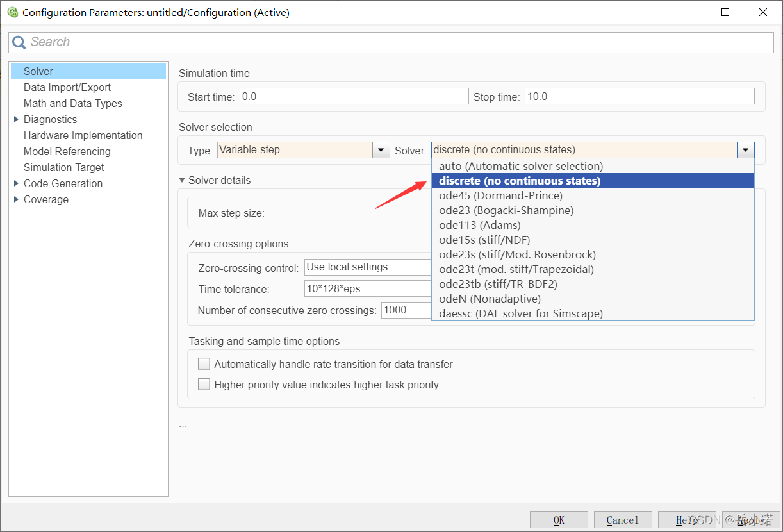The height and width of the screenshot is (532, 783).
Task: Click the Apply button
Action: pyautogui.click(x=751, y=520)
